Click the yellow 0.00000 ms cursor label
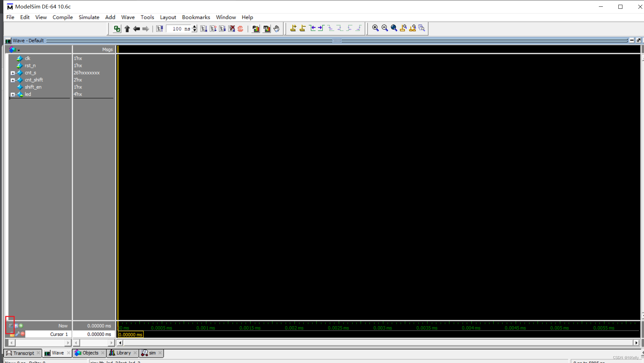The width and height of the screenshot is (644, 363). pos(130,335)
